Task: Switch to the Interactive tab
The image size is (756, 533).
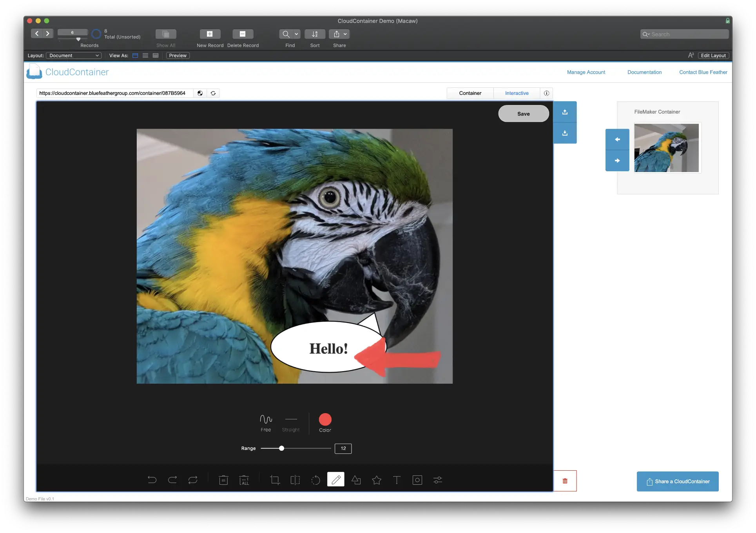Action: point(517,93)
